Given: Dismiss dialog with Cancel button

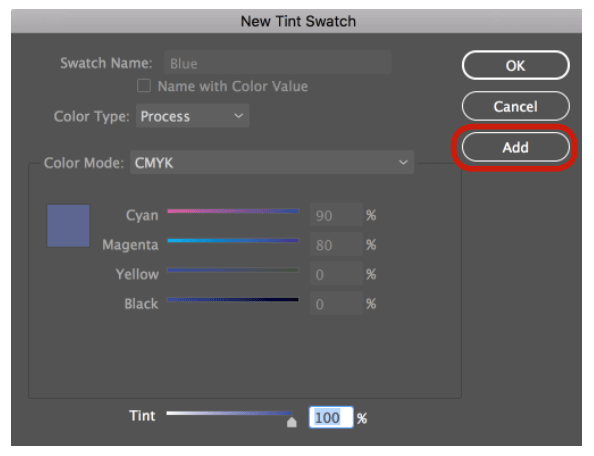Looking at the screenshot, I should tap(516, 106).
